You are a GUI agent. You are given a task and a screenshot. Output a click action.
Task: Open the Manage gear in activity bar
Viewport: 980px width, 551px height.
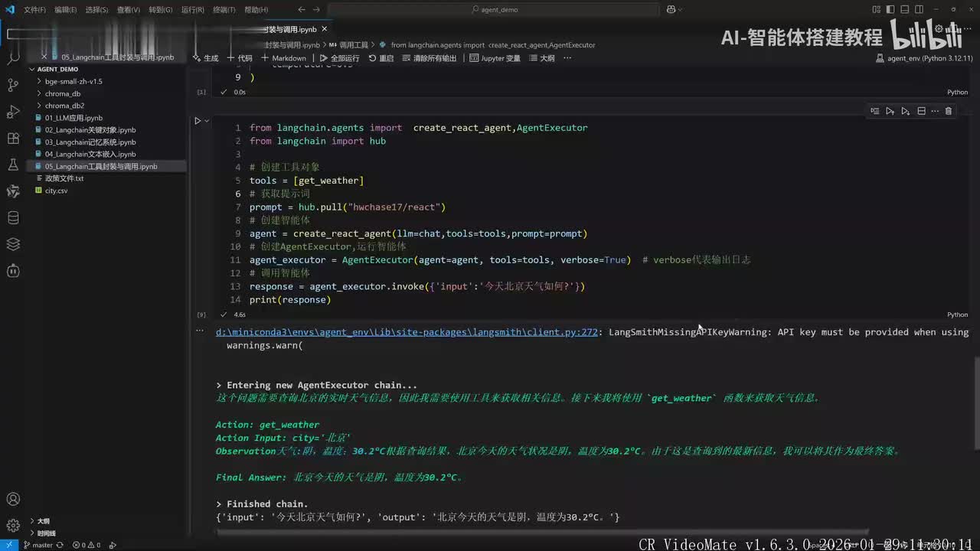(13, 526)
